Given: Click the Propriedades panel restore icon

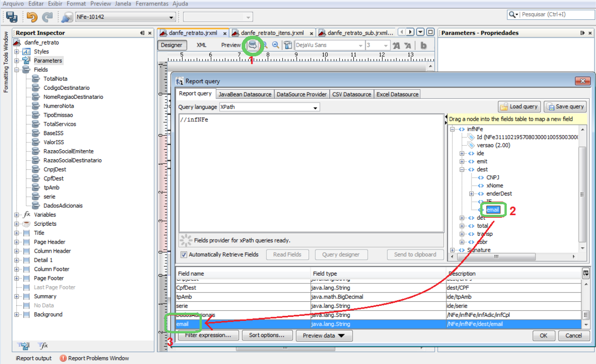Looking at the screenshot, I should point(583,33).
